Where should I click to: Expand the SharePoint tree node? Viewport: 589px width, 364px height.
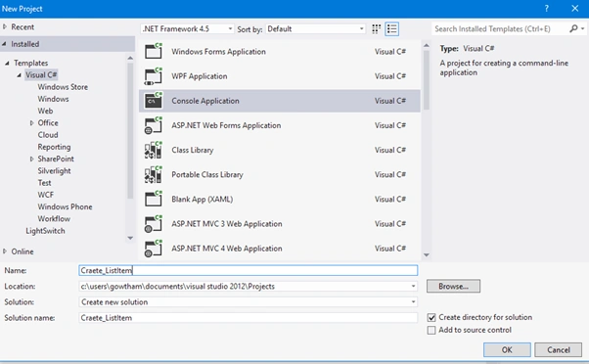pos(32,159)
